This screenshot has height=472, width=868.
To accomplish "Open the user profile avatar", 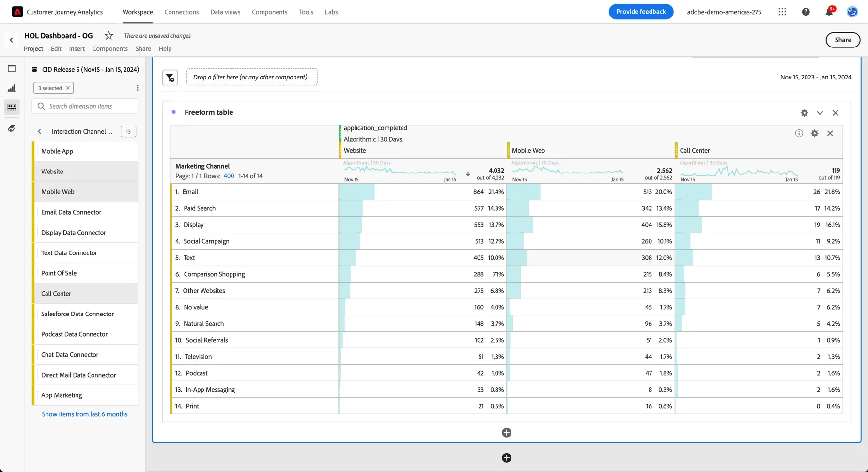I will tap(852, 12).
